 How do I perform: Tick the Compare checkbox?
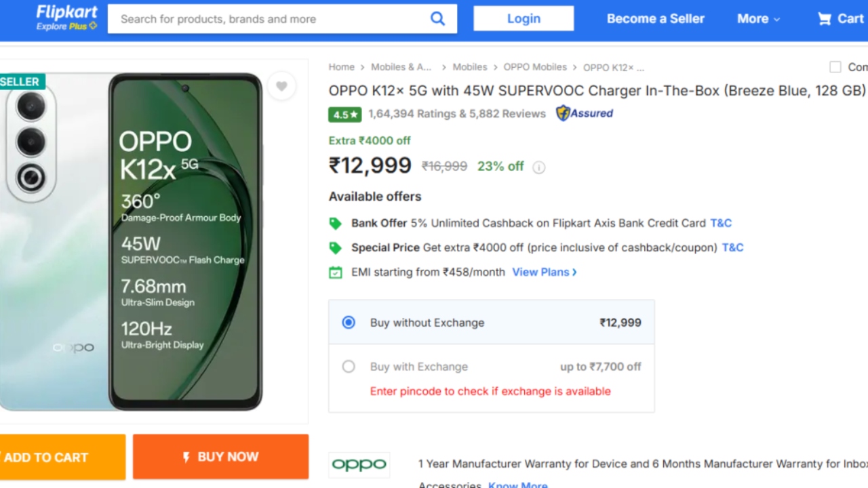coord(835,67)
